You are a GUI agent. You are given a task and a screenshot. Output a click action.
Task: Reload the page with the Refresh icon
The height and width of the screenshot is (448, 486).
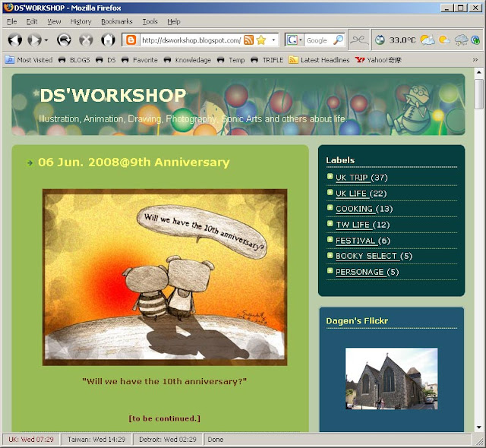click(x=64, y=40)
